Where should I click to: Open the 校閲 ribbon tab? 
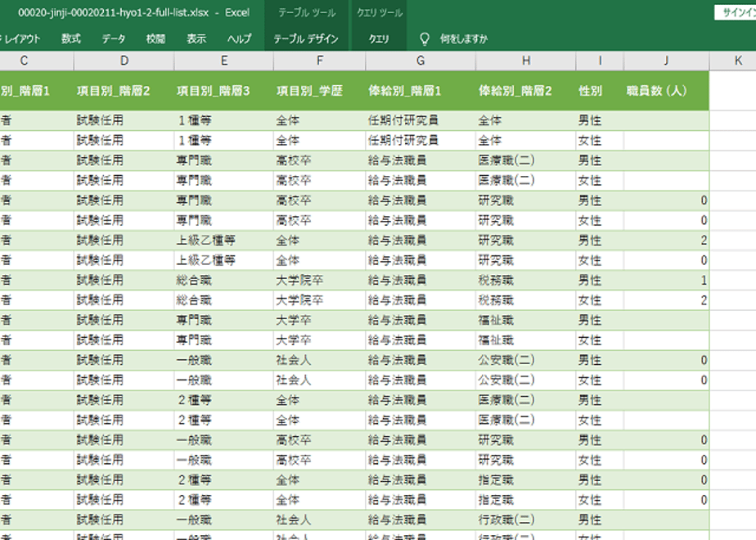point(155,39)
